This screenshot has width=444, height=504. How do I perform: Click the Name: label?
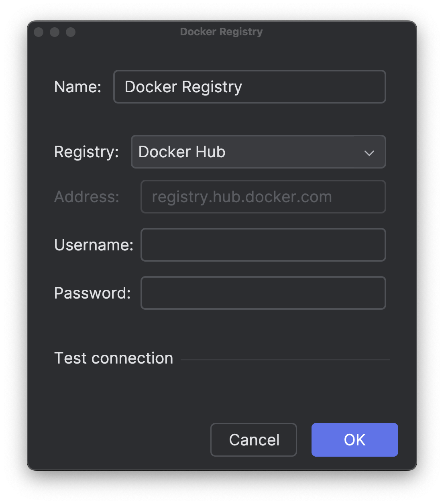(78, 87)
